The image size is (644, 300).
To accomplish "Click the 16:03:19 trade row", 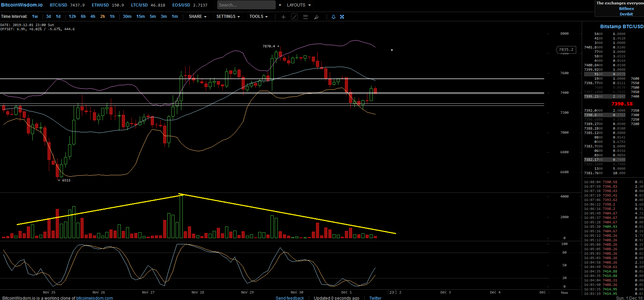I will click(614, 294).
